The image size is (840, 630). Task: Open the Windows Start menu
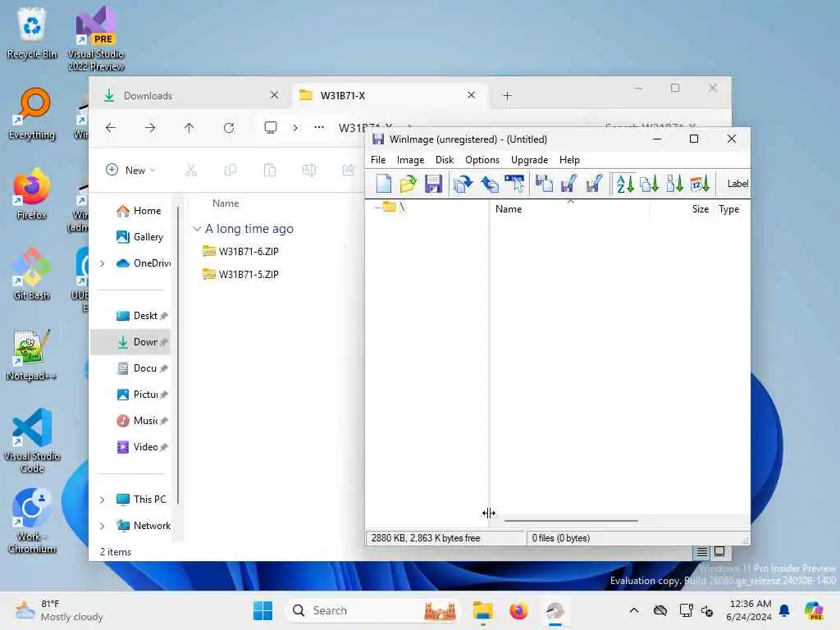click(x=262, y=610)
